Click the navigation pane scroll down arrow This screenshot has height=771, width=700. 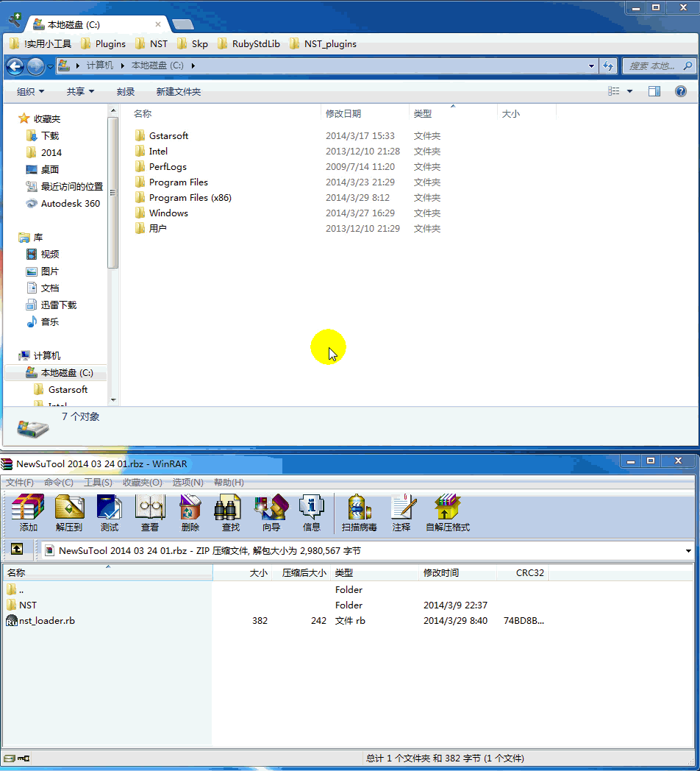[x=113, y=399]
